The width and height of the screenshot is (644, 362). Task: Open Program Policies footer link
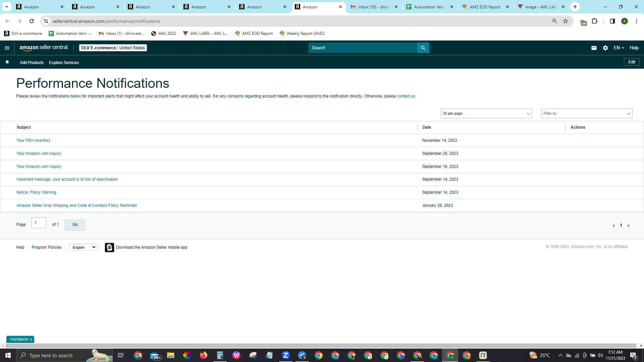[47, 247]
